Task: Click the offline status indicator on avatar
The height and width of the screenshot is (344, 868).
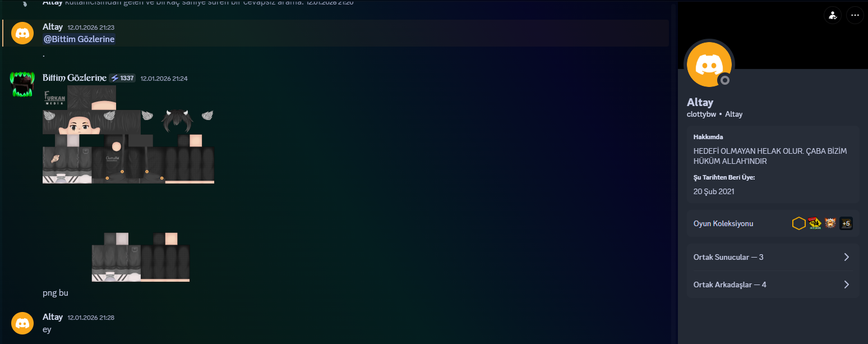Action: coord(725,80)
